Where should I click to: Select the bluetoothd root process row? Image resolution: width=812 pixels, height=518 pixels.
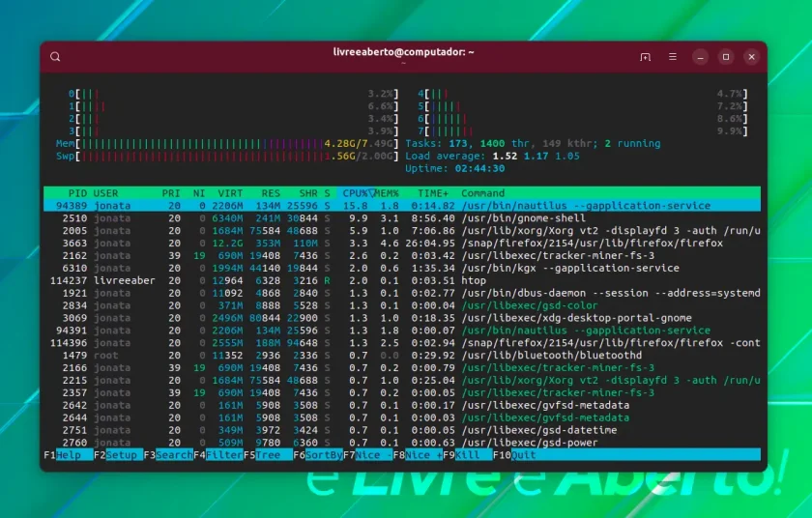(402, 355)
